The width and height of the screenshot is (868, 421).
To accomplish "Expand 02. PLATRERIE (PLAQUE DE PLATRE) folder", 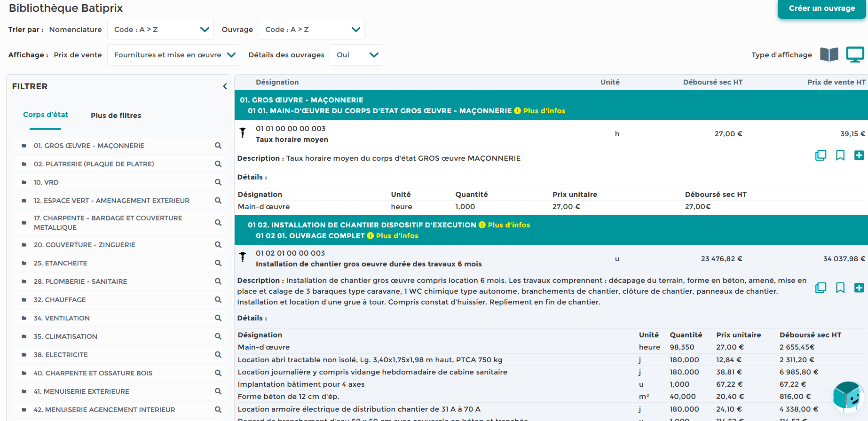I will pos(24,164).
